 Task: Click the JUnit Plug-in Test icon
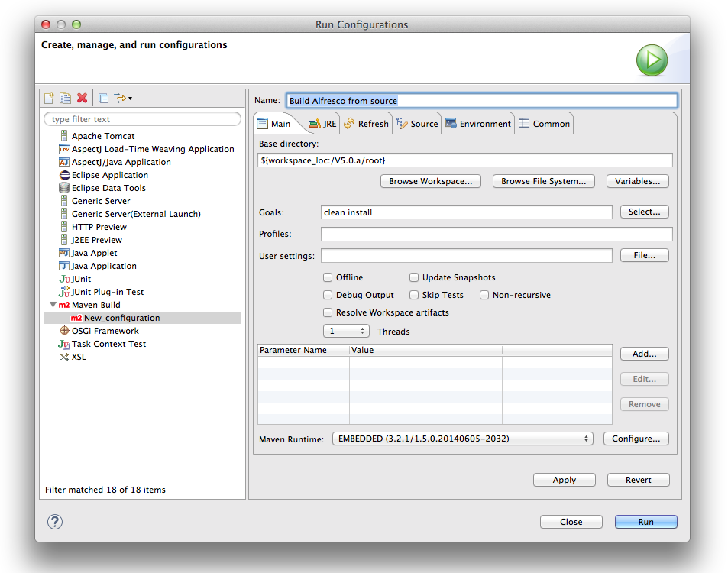[64, 292]
